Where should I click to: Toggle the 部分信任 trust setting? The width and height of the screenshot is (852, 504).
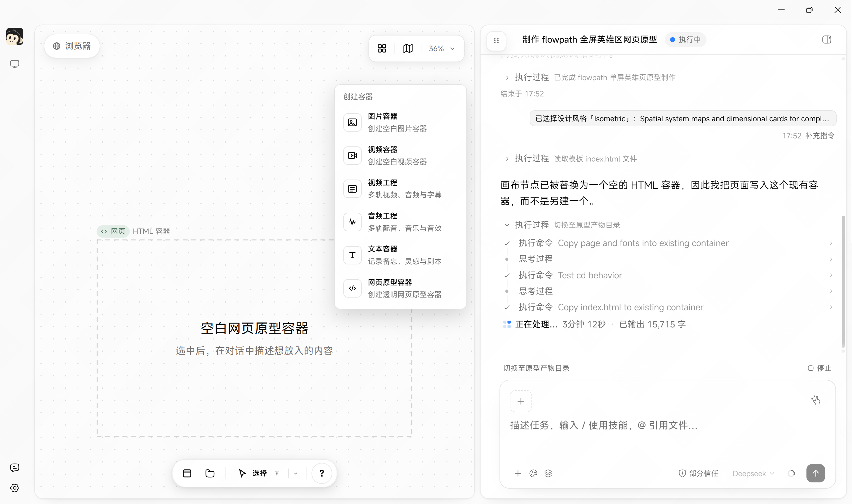[x=698, y=474]
